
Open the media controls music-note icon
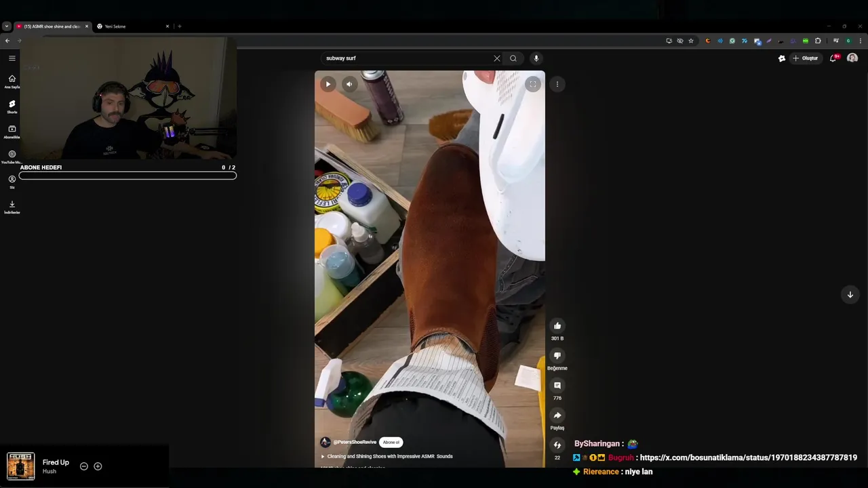[x=835, y=41]
